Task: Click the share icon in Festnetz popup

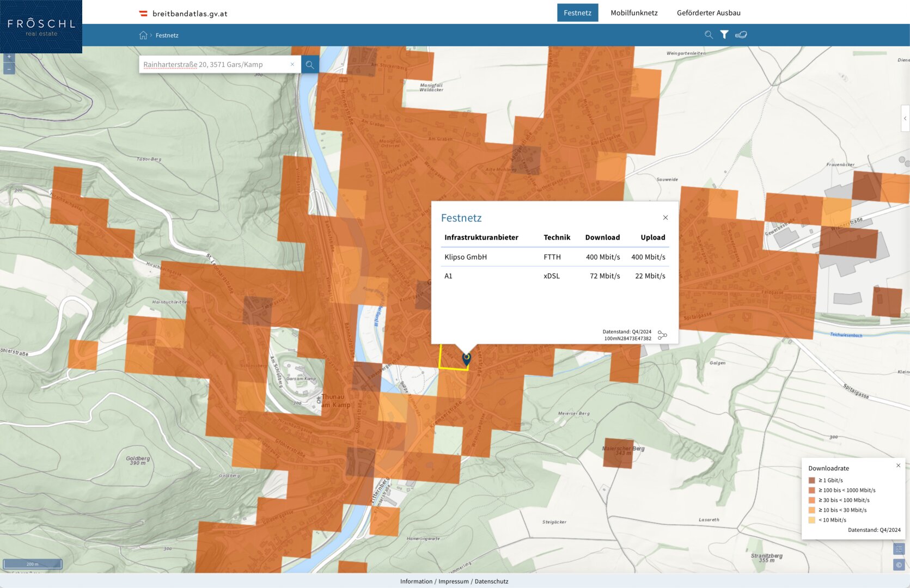Action: [x=662, y=335]
